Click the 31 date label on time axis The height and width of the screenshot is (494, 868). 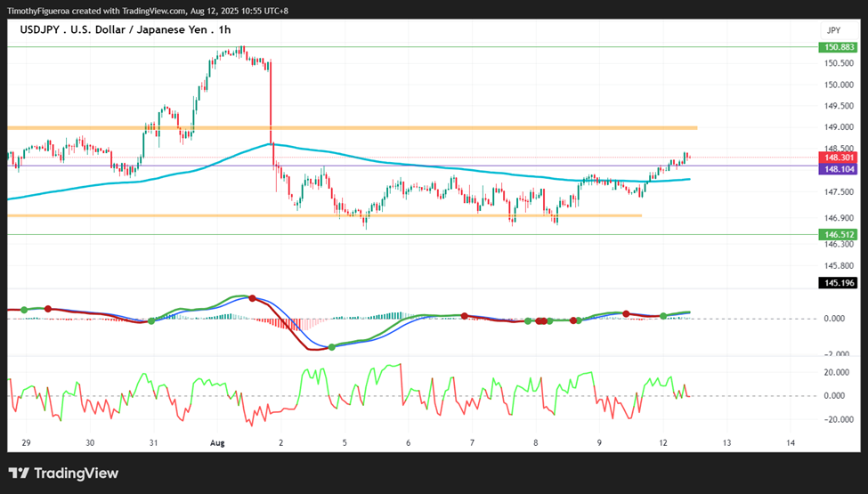(153, 442)
